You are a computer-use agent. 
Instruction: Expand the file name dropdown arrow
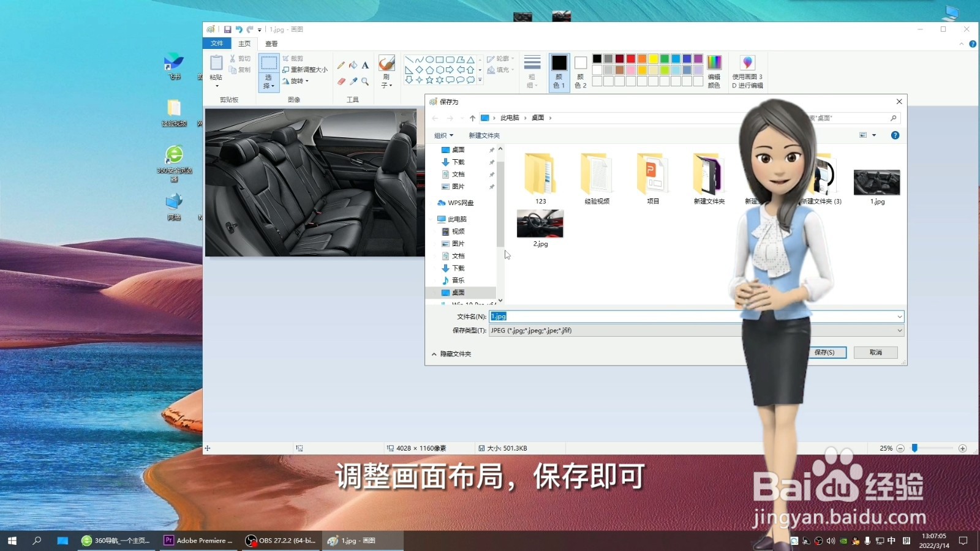coord(899,317)
